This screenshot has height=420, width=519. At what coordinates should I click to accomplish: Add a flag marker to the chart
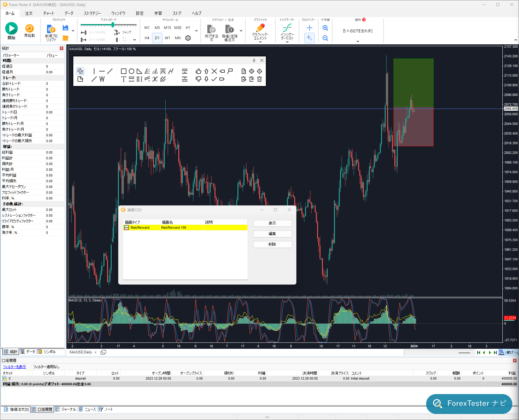(x=230, y=71)
